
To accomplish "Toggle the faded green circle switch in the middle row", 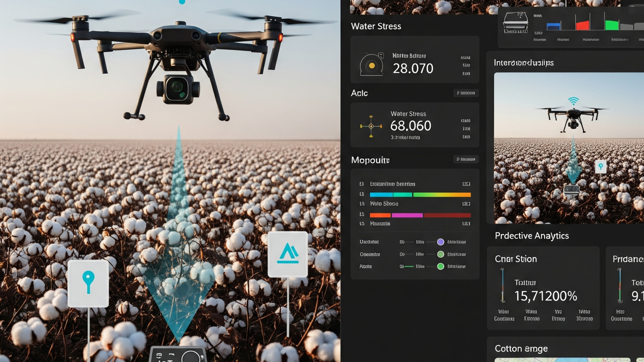I will pyautogui.click(x=441, y=254).
